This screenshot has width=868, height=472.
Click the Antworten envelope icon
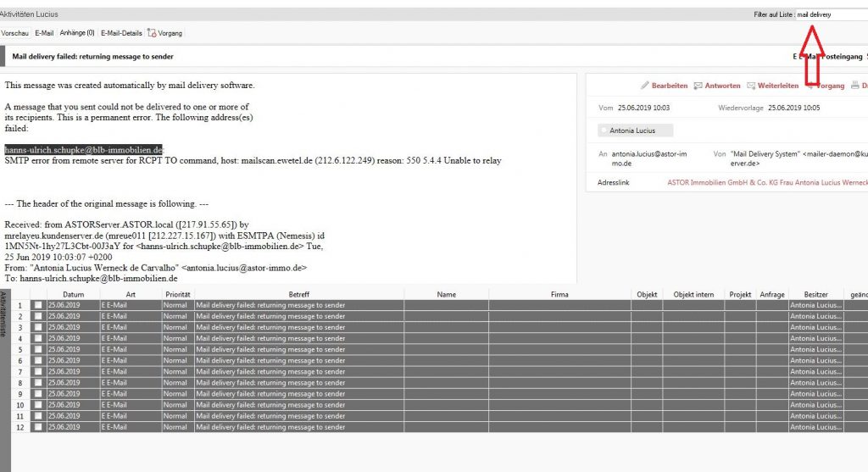[698, 86]
